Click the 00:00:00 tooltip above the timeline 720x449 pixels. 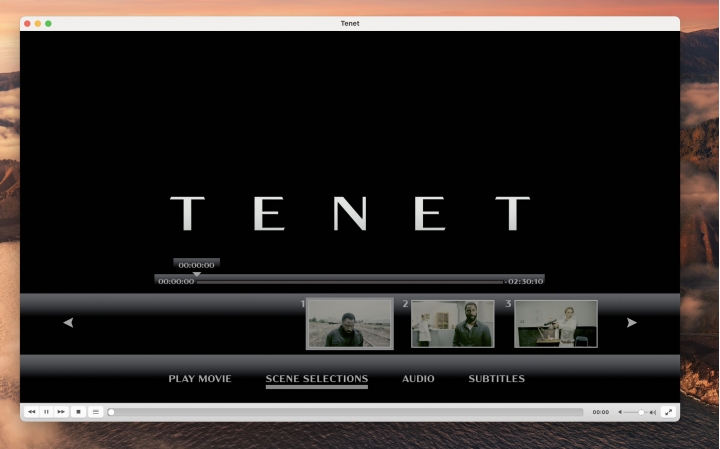pos(197,265)
